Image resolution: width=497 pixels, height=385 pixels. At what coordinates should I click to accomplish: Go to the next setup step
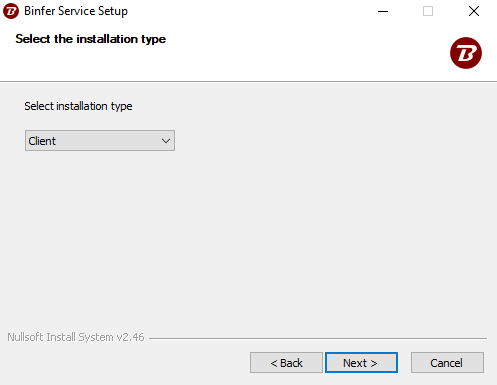361,363
